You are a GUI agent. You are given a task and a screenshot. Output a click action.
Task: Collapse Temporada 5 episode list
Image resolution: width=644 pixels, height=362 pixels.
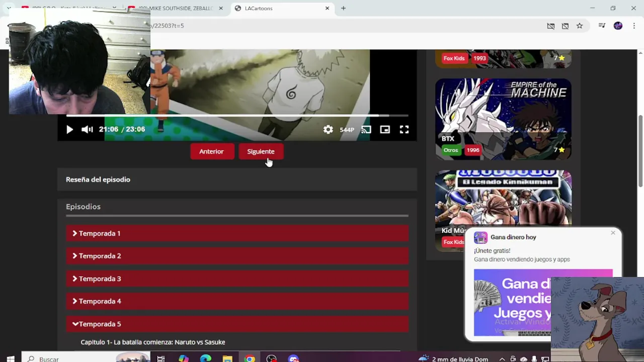click(237, 324)
